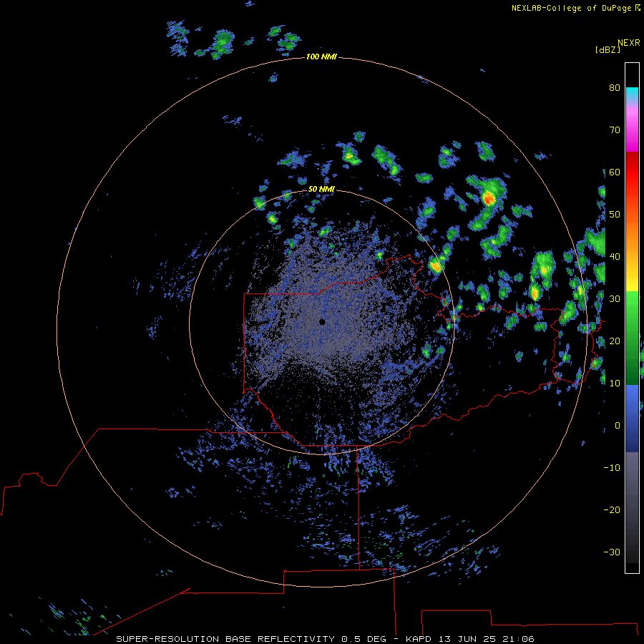The height and width of the screenshot is (644, 644).
Task: Click the 60 value on the dBZ scale
Action: (x=615, y=172)
